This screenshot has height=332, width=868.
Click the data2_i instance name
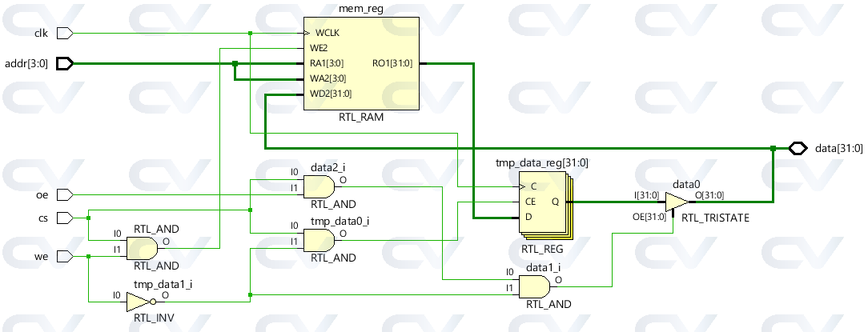pos(328,168)
